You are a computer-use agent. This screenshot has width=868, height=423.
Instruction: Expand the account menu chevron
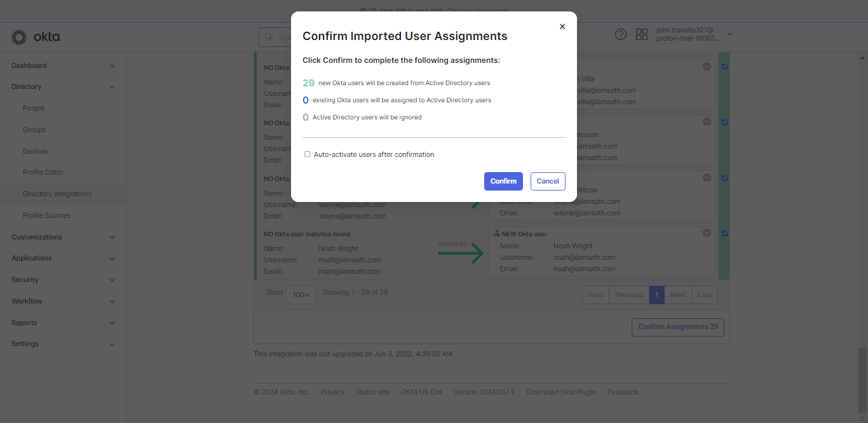tap(729, 34)
